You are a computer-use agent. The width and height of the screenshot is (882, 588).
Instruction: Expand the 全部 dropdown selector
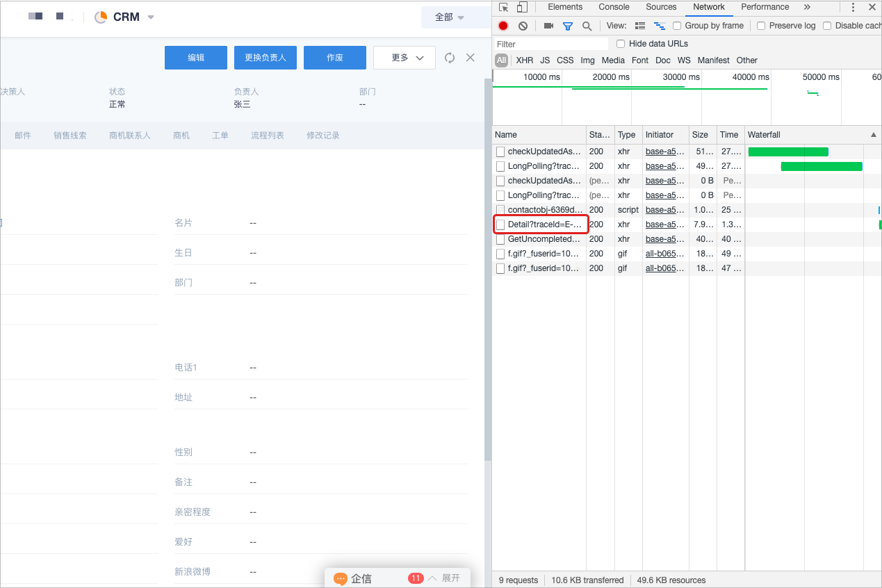tap(450, 17)
